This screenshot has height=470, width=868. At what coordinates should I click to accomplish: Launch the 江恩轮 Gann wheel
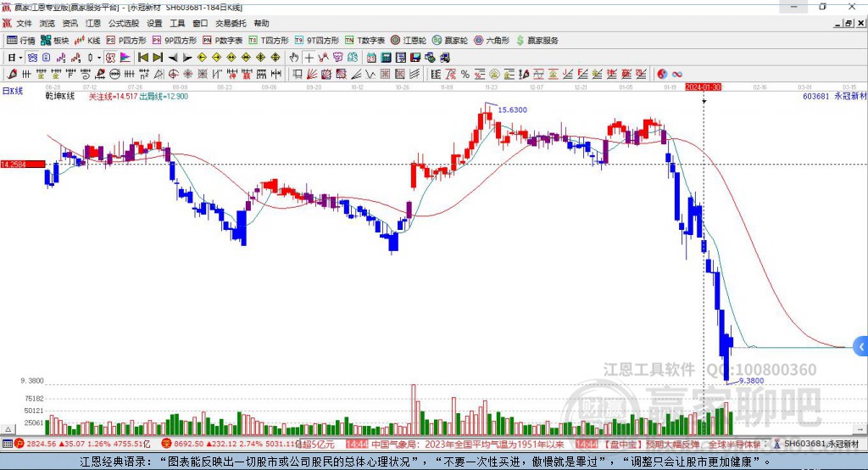tap(409, 41)
